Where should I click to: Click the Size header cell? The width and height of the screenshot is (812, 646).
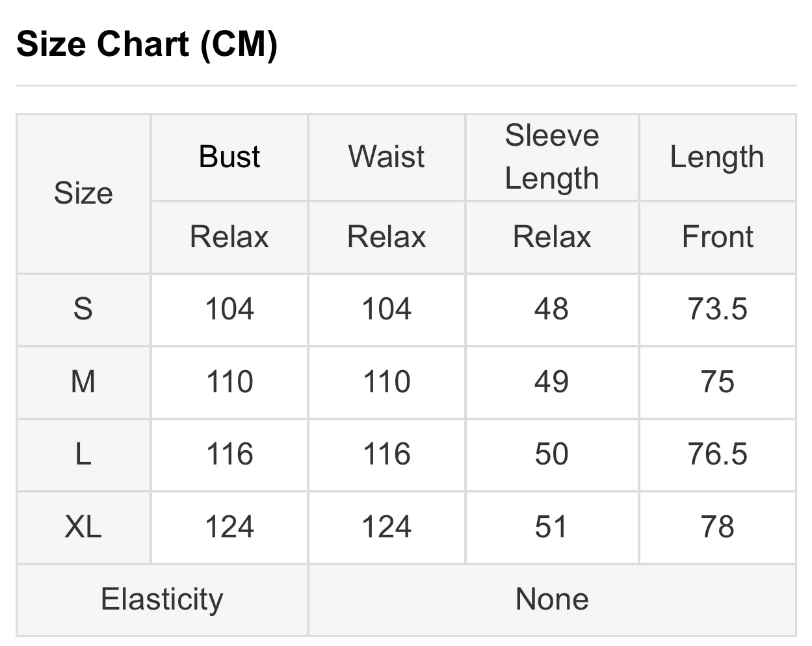click(x=83, y=193)
